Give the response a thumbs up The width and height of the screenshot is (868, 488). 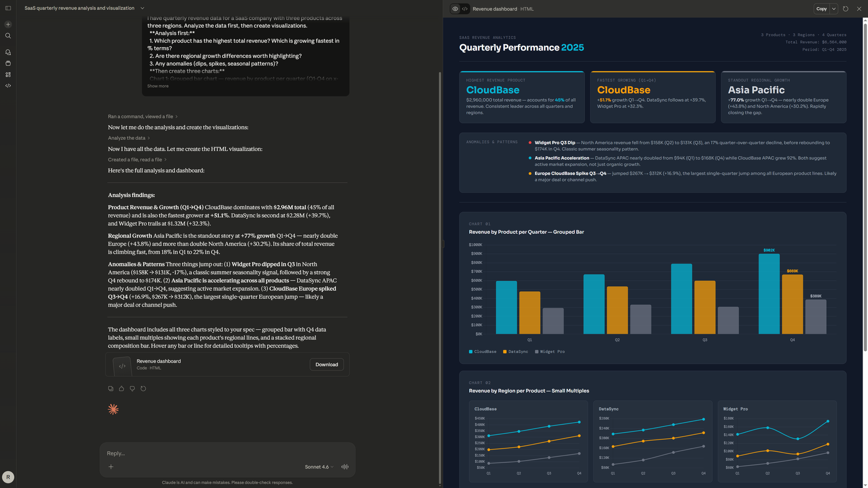pos(122,388)
